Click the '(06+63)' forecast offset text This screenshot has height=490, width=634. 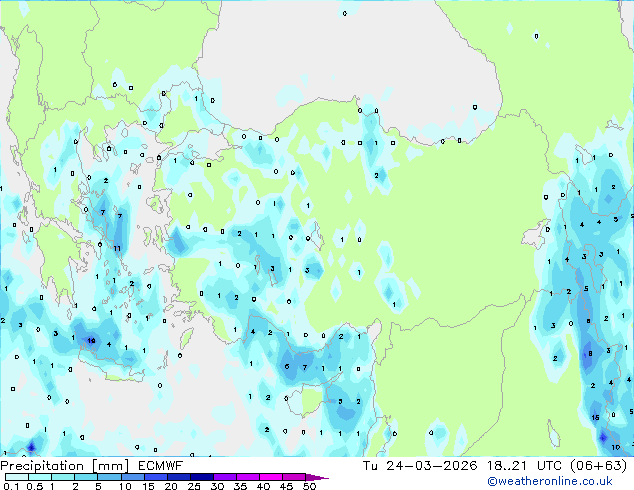click(599, 466)
